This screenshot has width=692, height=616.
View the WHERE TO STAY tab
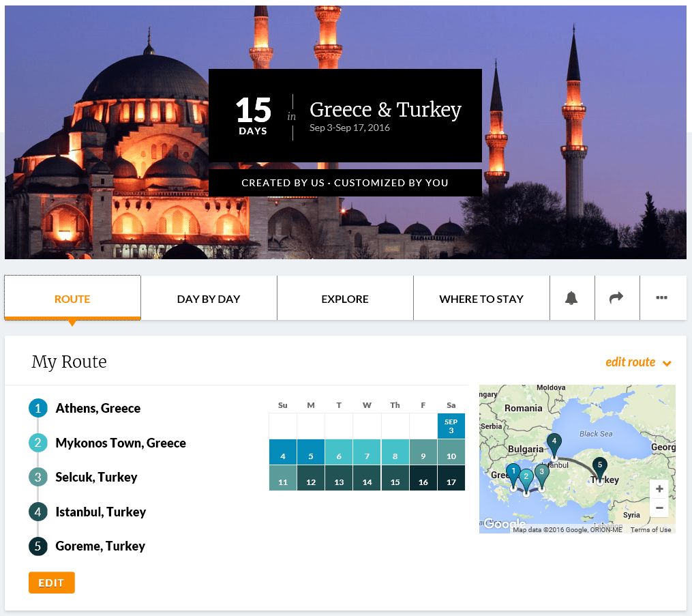(x=481, y=298)
